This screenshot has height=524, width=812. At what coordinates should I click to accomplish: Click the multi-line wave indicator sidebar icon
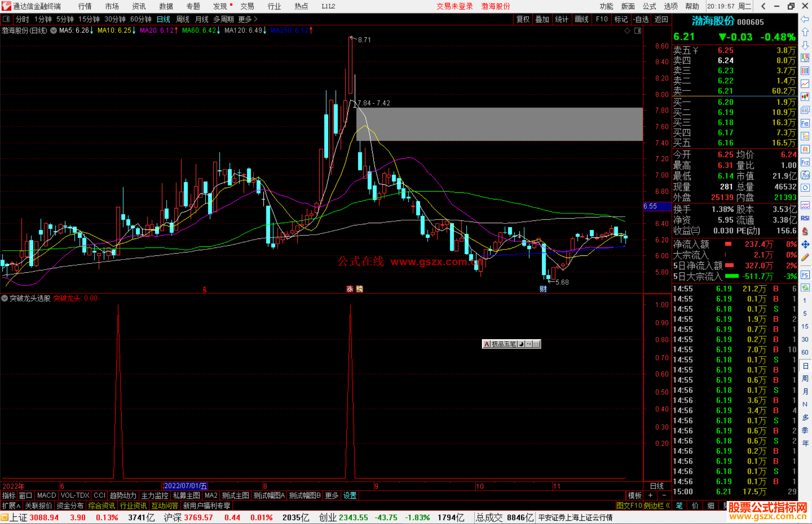(x=805, y=205)
